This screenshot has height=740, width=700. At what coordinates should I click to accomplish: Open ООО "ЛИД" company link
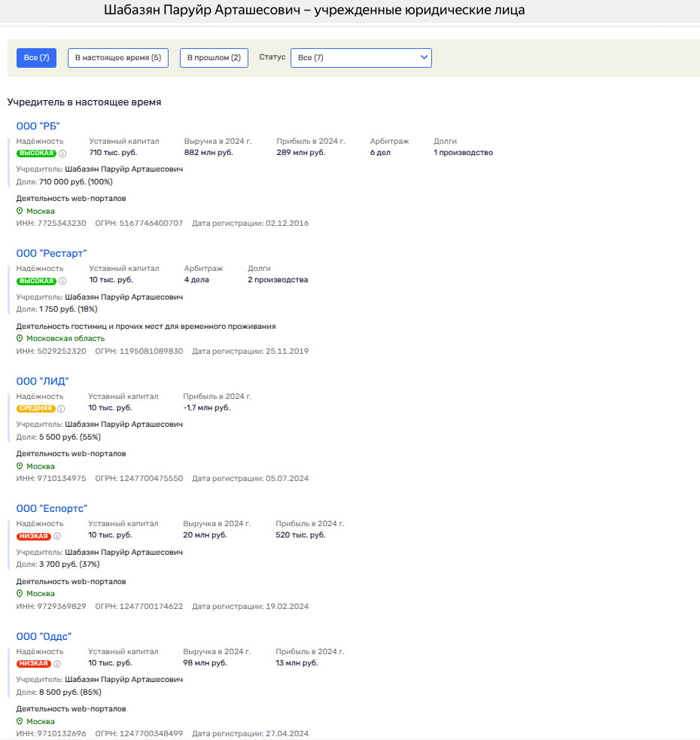(x=42, y=381)
